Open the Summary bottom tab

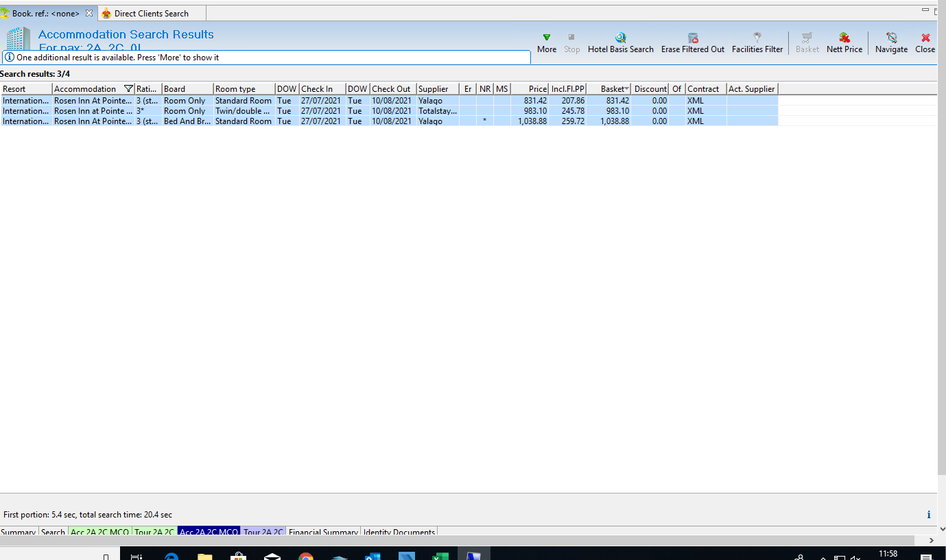(x=19, y=532)
